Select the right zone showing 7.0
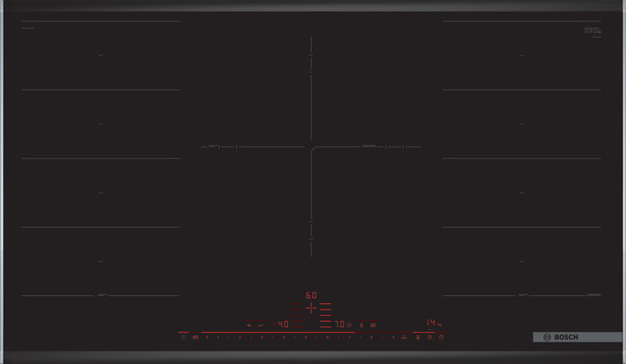Image resolution: width=626 pixels, height=364 pixels. point(340,324)
